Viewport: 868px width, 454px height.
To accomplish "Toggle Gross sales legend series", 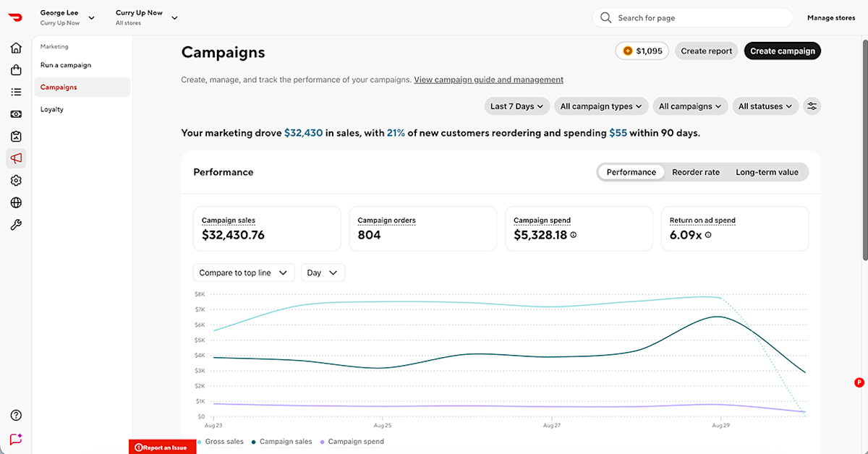I will pyautogui.click(x=220, y=442).
